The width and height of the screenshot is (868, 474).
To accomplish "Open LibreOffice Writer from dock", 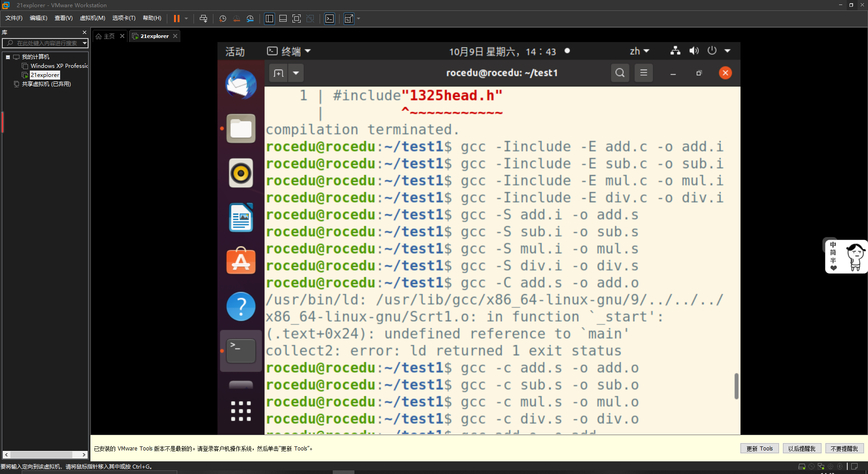I will [x=241, y=217].
